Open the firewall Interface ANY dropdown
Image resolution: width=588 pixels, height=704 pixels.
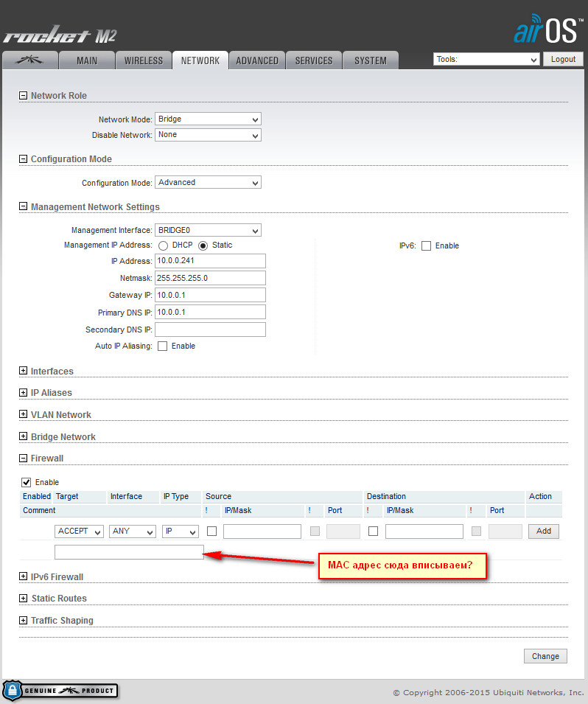(133, 532)
